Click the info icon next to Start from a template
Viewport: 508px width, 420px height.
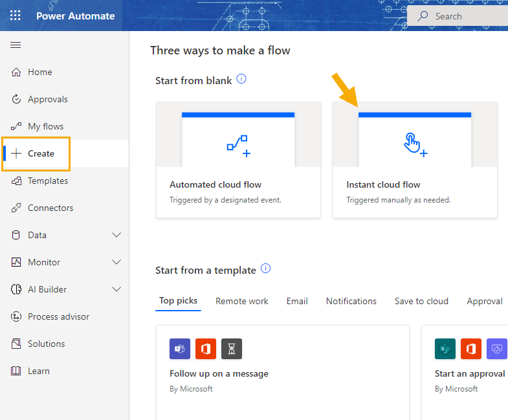tap(266, 269)
